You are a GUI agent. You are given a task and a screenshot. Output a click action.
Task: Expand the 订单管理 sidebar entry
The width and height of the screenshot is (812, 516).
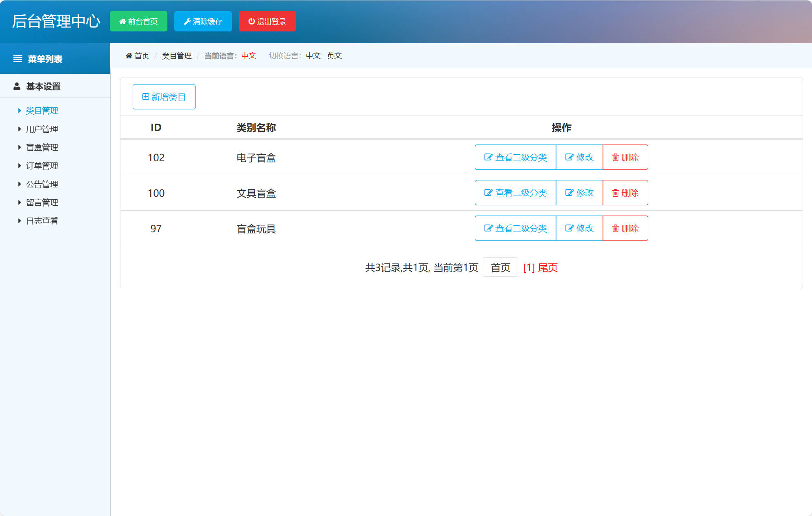coord(42,166)
